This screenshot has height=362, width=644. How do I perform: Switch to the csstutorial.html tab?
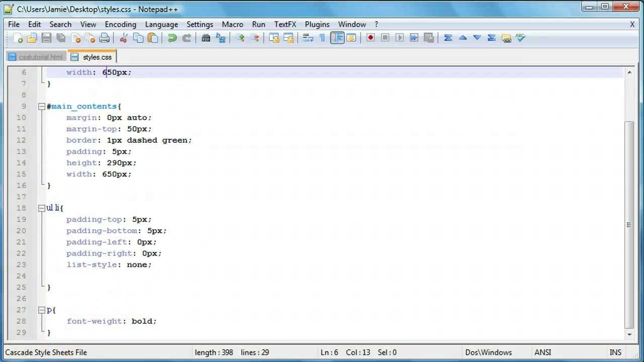click(36, 57)
